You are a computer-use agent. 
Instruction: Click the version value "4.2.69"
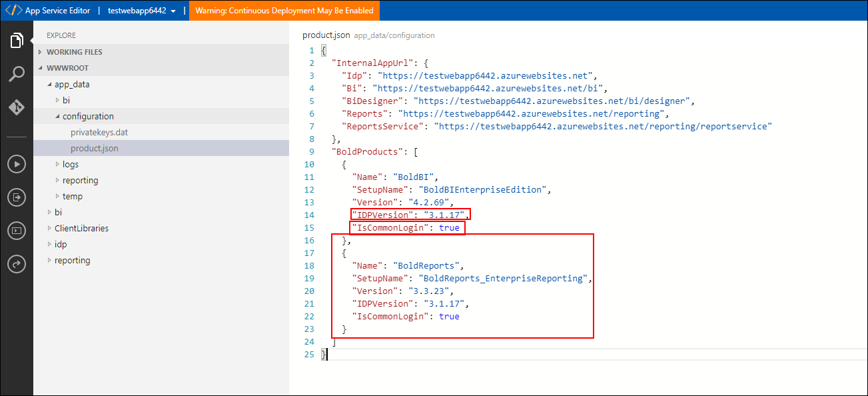pos(428,203)
